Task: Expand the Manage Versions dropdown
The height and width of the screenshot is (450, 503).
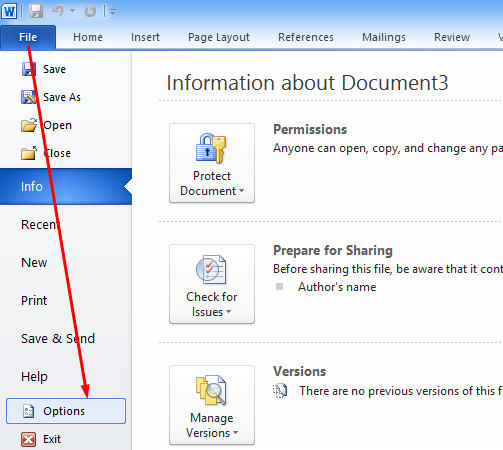Action: [212, 405]
